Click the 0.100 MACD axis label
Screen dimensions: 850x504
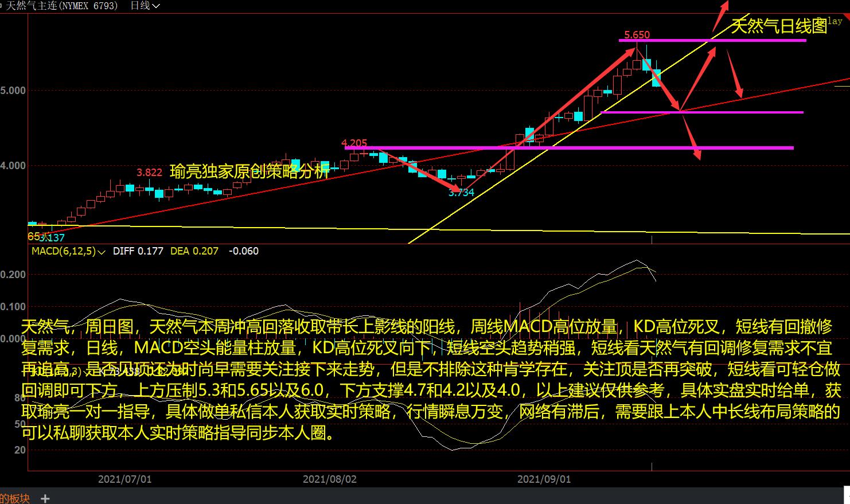point(13,307)
